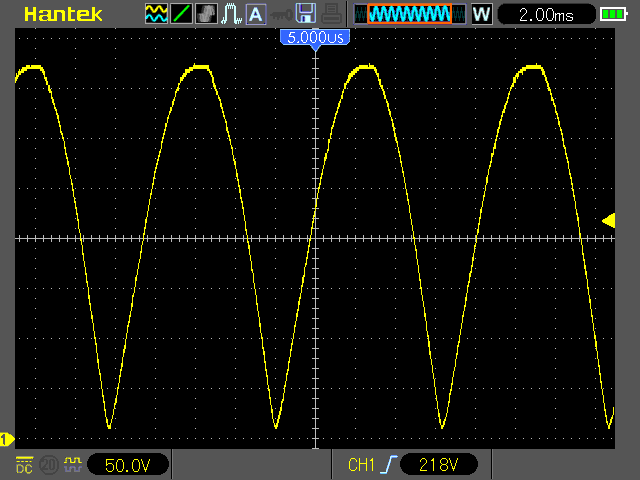Click the grayed-out key lock icon
The height and width of the screenshot is (480, 640).
click(x=280, y=14)
